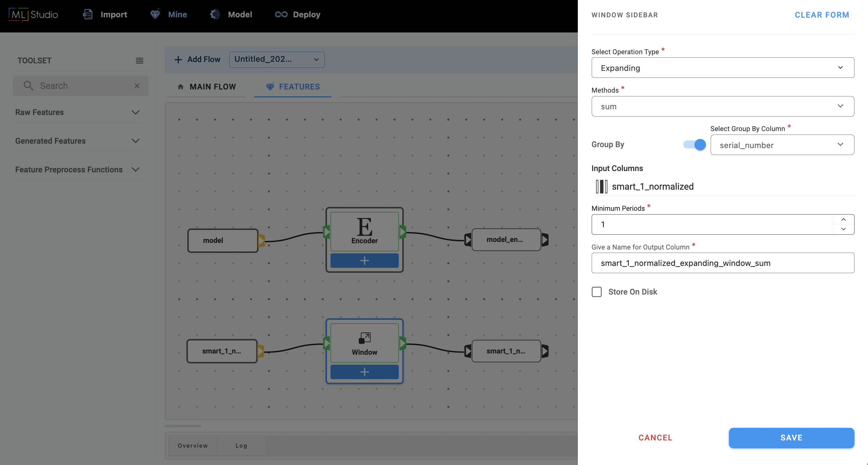The height and width of the screenshot is (465, 868).
Task: Click the CLEAR FORM link
Action: click(x=821, y=15)
